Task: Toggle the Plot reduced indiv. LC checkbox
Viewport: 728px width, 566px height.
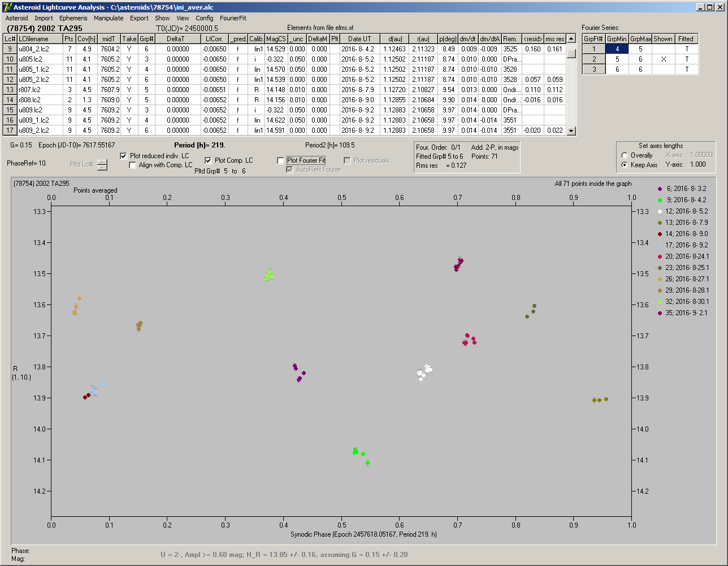Action: pos(124,156)
